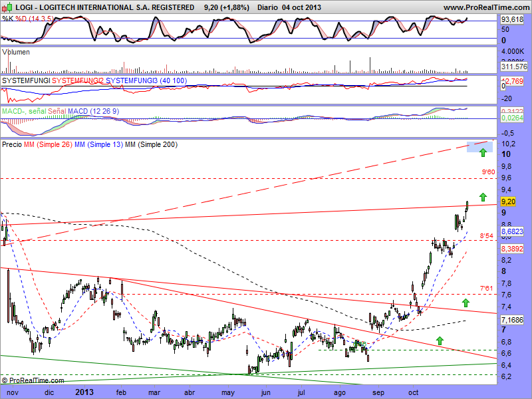Click the 9,20 (+1,88%) quote in header
Viewport: 532px width, 399px height.
click(x=227, y=7)
